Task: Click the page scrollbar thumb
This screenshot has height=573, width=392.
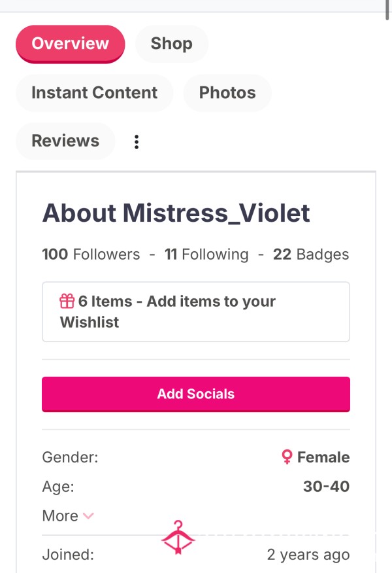Action: tap(387, 10)
